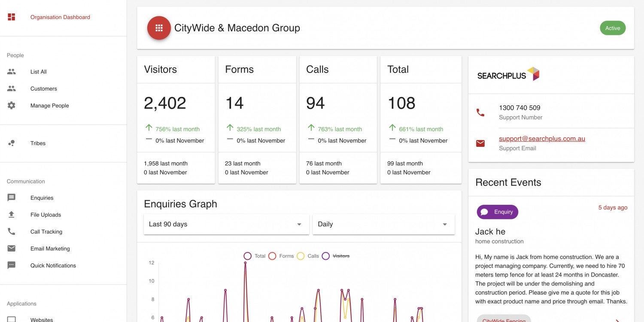Click the CityWide Fencing chip
Screen dimensions: 644x322
click(x=504, y=319)
